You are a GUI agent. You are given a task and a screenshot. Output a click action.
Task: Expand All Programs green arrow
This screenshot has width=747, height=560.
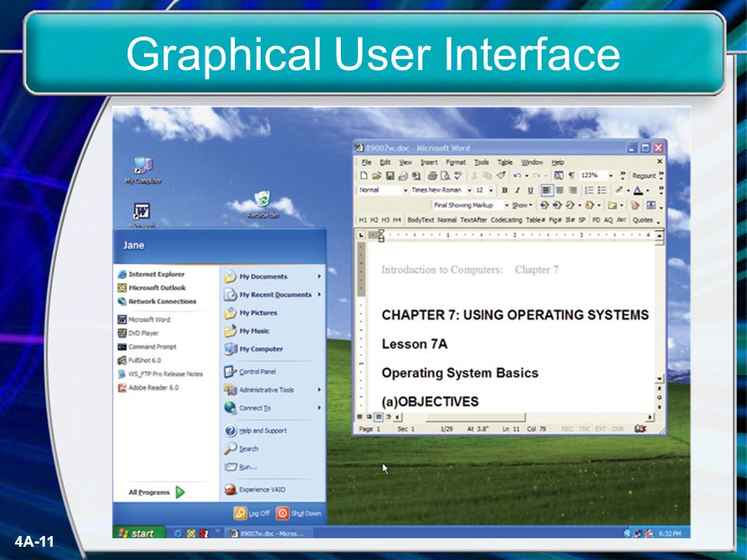click(x=180, y=492)
